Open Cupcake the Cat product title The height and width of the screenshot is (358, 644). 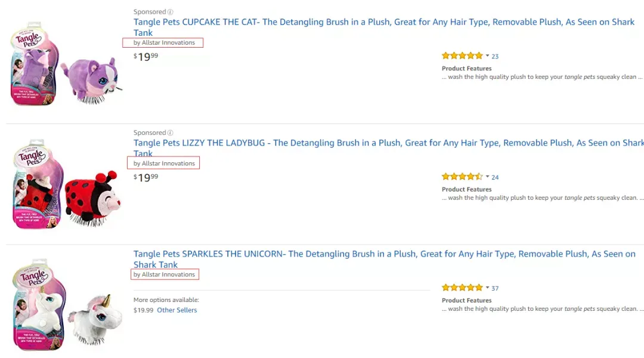pyautogui.click(x=384, y=27)
